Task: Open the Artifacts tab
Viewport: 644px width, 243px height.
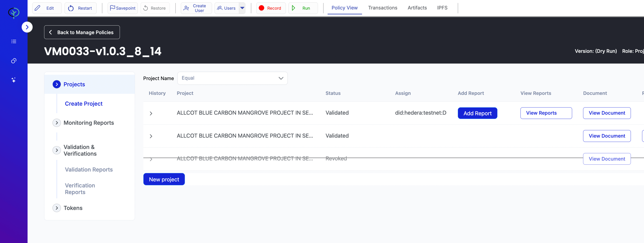Action: pyautogui.click(x=417, y=8)
